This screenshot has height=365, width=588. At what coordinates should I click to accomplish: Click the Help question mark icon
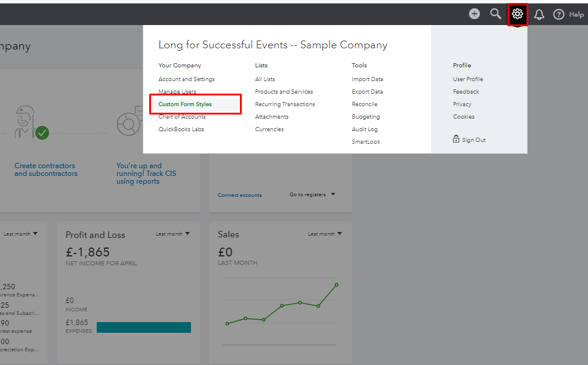point(559,14)
